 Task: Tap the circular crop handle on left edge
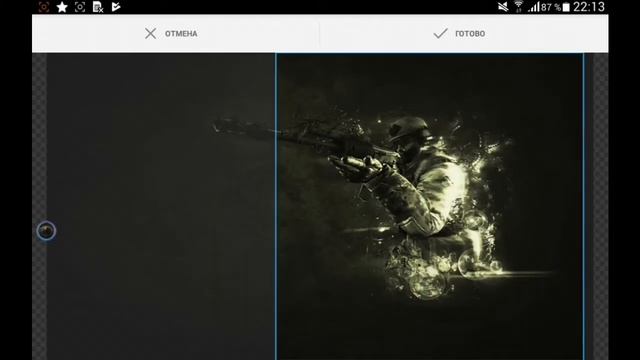pyautogui.click(x=46, y=231)
